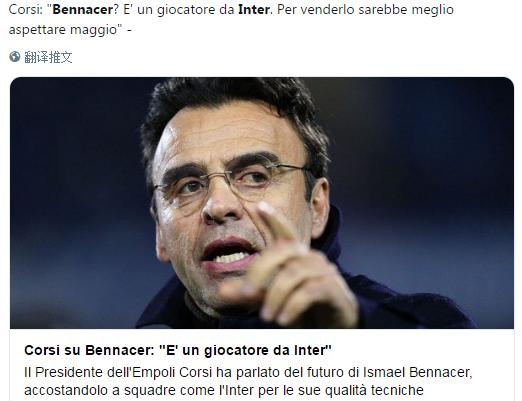Click the tweet line "aspettare maggio"
Viewport: 522px width, 401px height.
[x=65, y=30]
